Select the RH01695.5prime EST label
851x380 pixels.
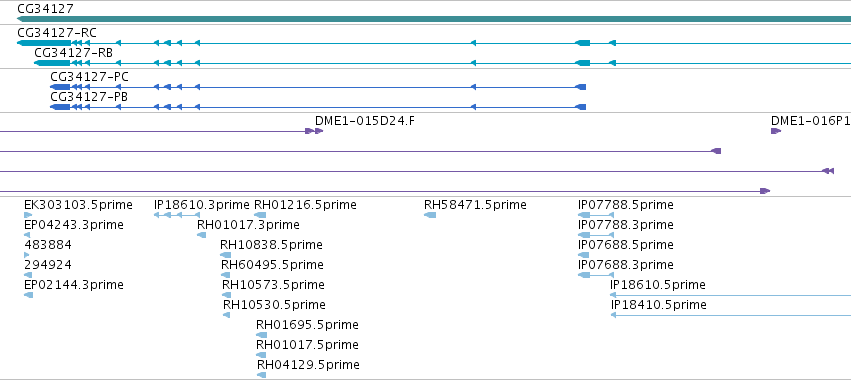tap(308, 325)
